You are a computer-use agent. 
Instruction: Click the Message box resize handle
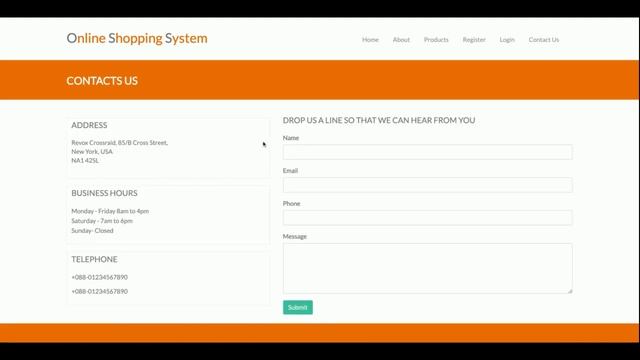[570, 291]
